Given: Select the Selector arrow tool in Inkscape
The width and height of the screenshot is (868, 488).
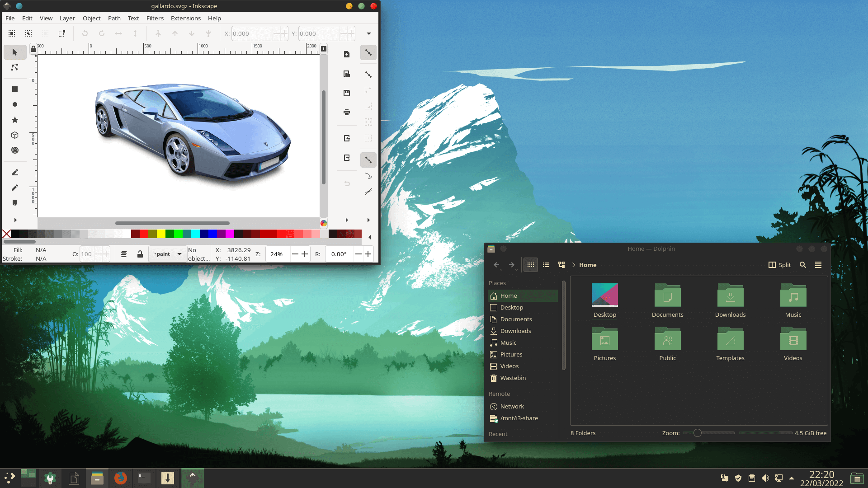Looking at the screenshot, I should click(x=14, y=52).
